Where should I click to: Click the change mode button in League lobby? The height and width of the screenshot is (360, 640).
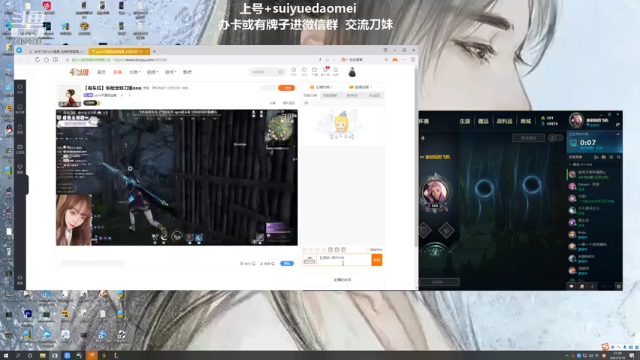click(x=529, y=138)
